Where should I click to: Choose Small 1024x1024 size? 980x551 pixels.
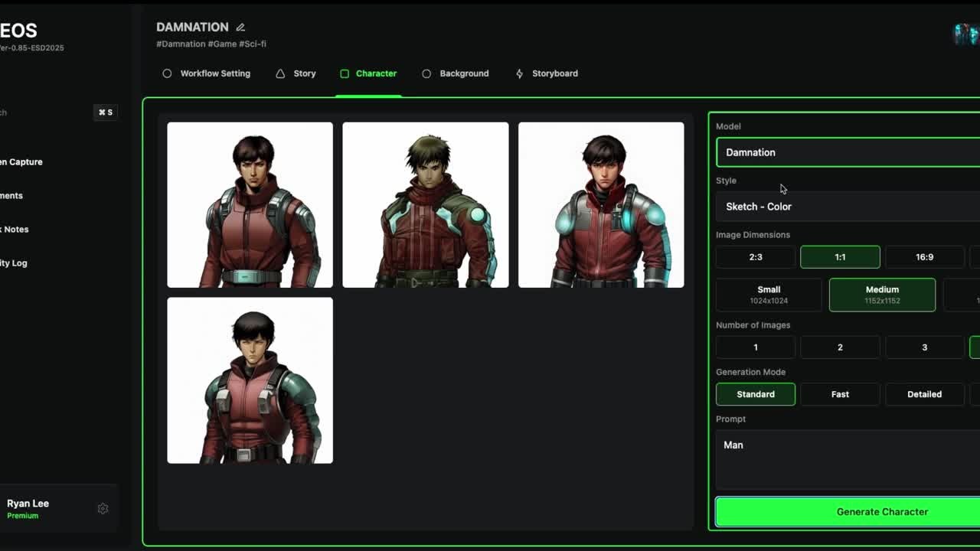[769, 295]
